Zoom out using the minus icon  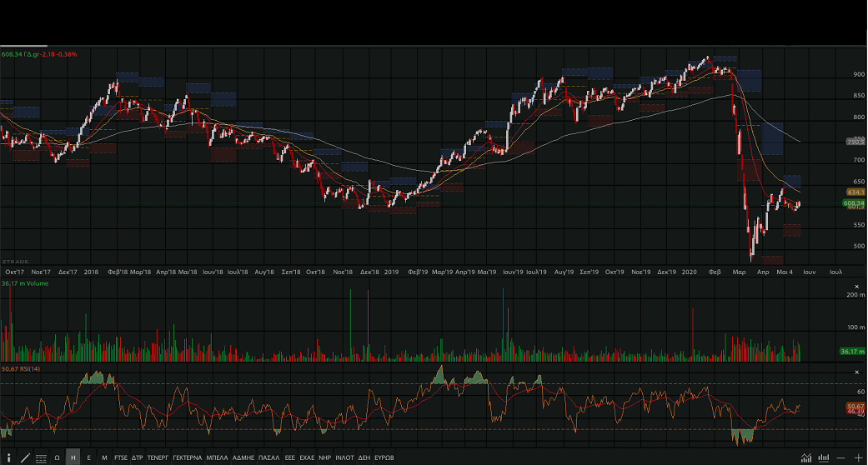point(841,457)
